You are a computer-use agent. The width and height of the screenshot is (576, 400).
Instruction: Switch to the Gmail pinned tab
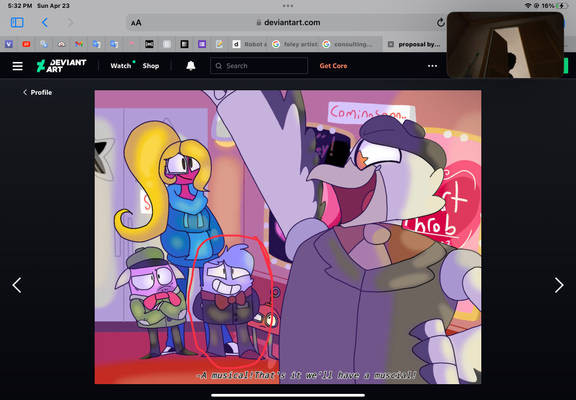click(x=79, y=44)
